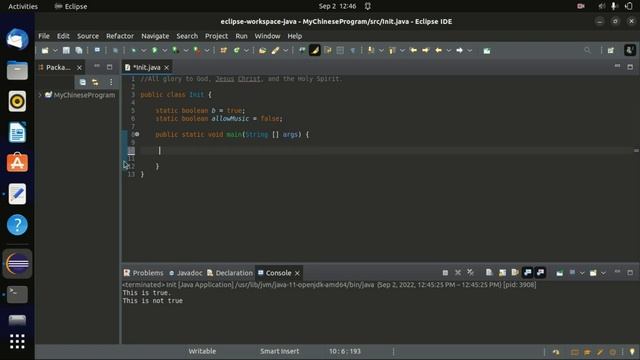The height and width of the screenshot is (360, 640).
Task: Click the Back navigation arrow icon
Action: pos(438,51)
